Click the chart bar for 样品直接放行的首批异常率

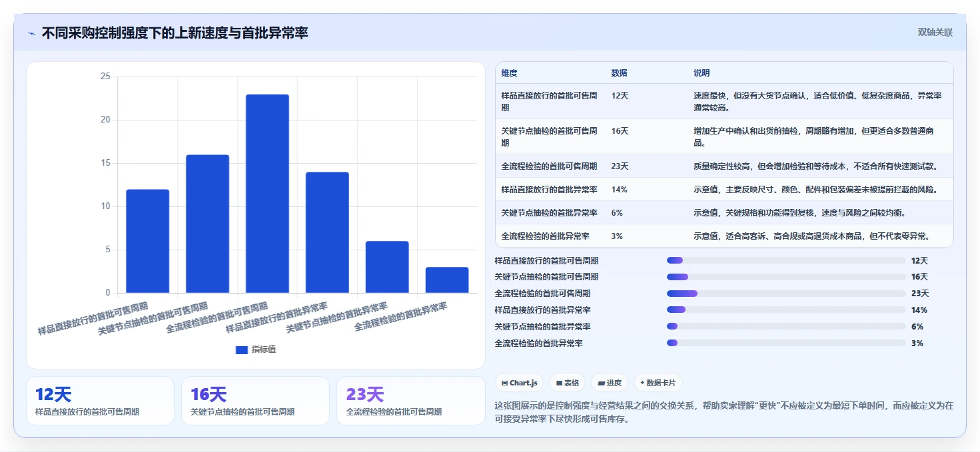pyautogui.click(x=327, y=232)
